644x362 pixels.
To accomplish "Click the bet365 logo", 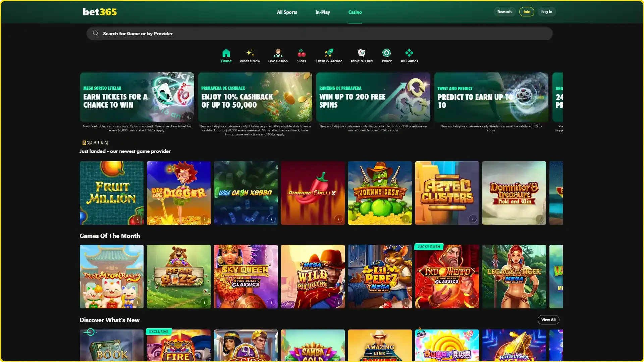I will point(100,12).
